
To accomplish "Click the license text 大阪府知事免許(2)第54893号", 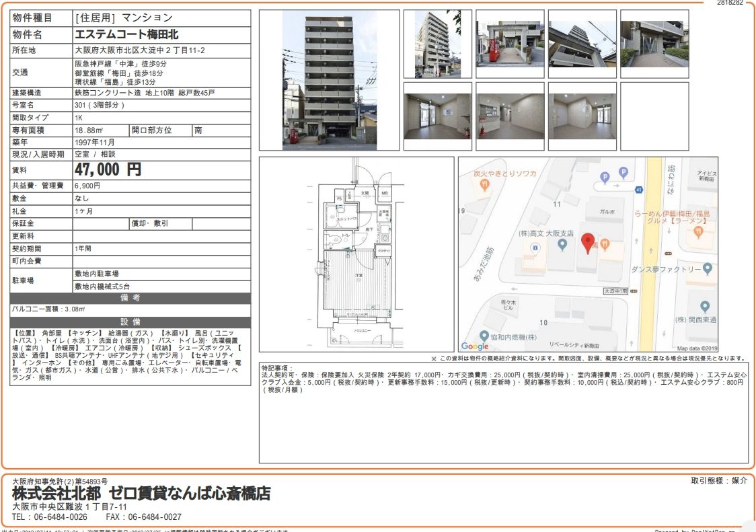I will pos(60,482).
